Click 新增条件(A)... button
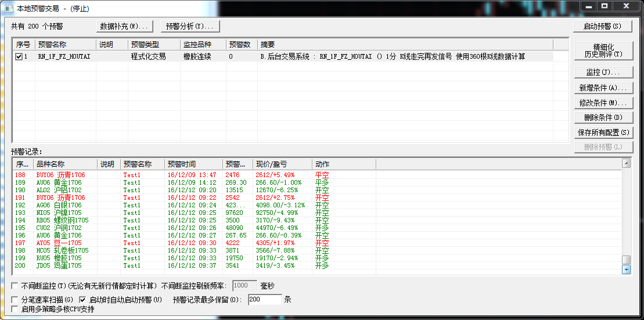 603,88
